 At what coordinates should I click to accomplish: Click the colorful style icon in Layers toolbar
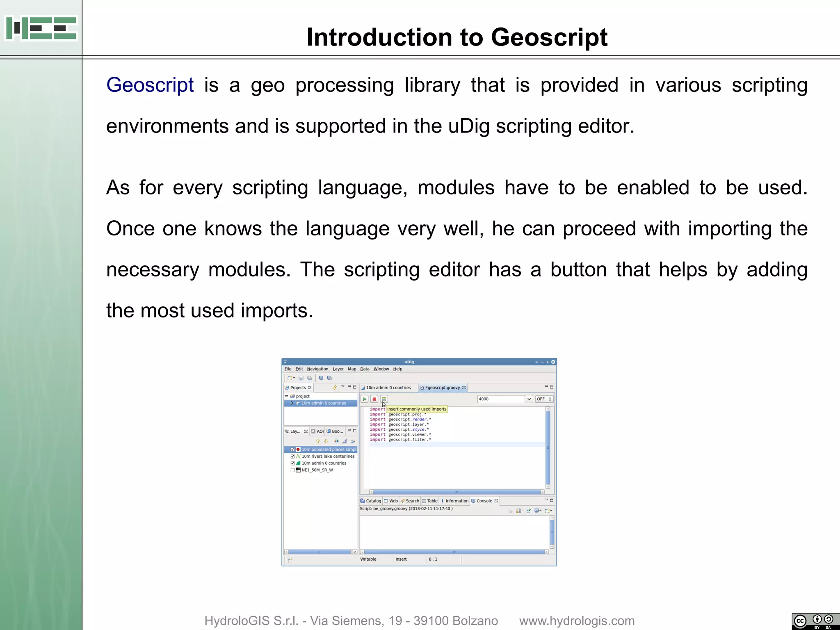pyautogui.click(x=336, y=441)
